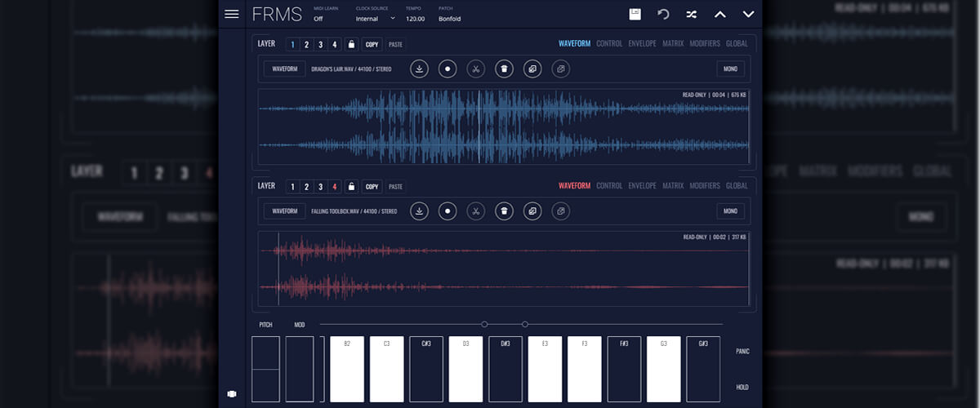Image resolution: width=980 pixels, height=408 pixels.
Task: Select layer 1 in the lower layer panel
Action: 292,186
